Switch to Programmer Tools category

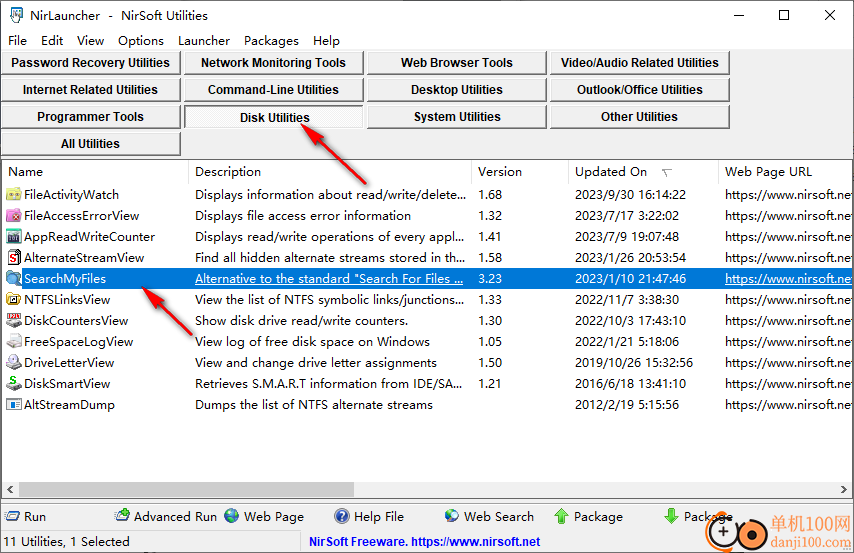click(x=90, y=117)
